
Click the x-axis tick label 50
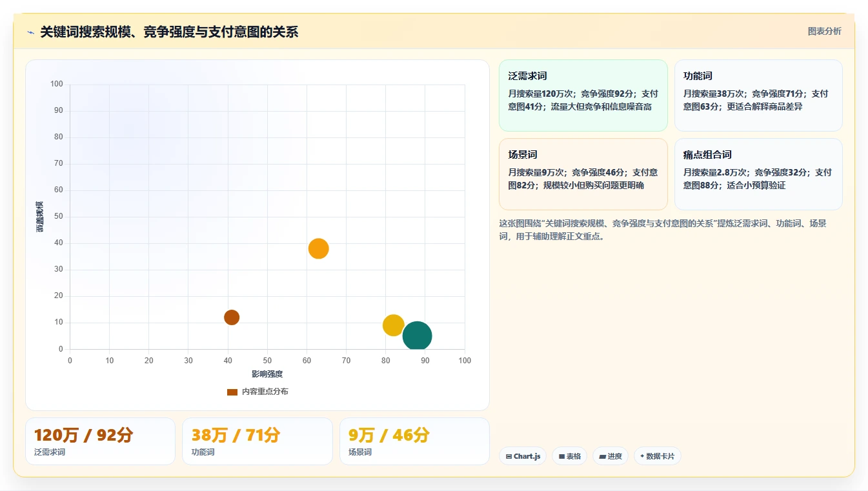click(x=267, y=361)
